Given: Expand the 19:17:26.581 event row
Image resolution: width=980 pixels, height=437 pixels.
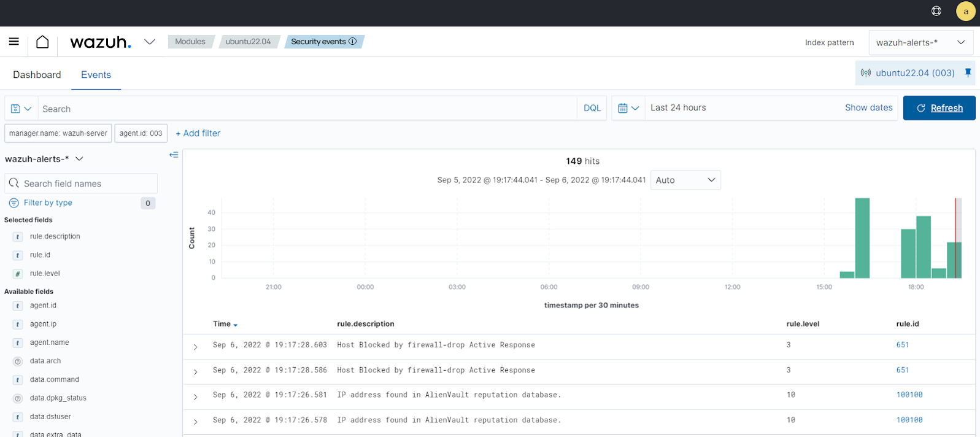Looking at the screenshot, I should coord(196,397).
